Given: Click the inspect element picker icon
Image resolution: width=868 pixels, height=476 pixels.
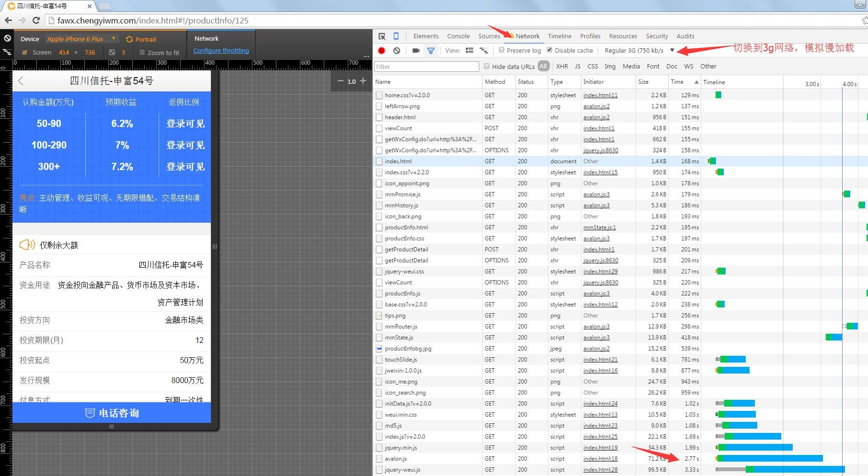Looking at the screenshot, I should (382, 36).
